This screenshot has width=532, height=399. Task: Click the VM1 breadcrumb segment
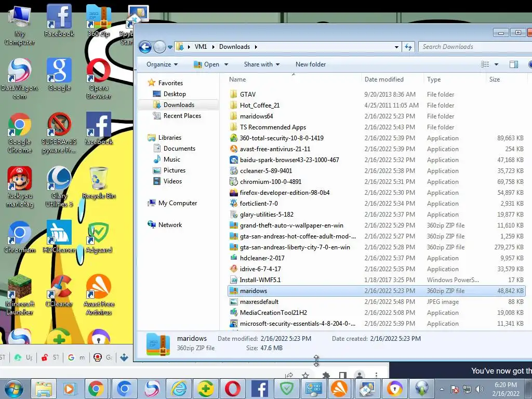click(201, 47)
